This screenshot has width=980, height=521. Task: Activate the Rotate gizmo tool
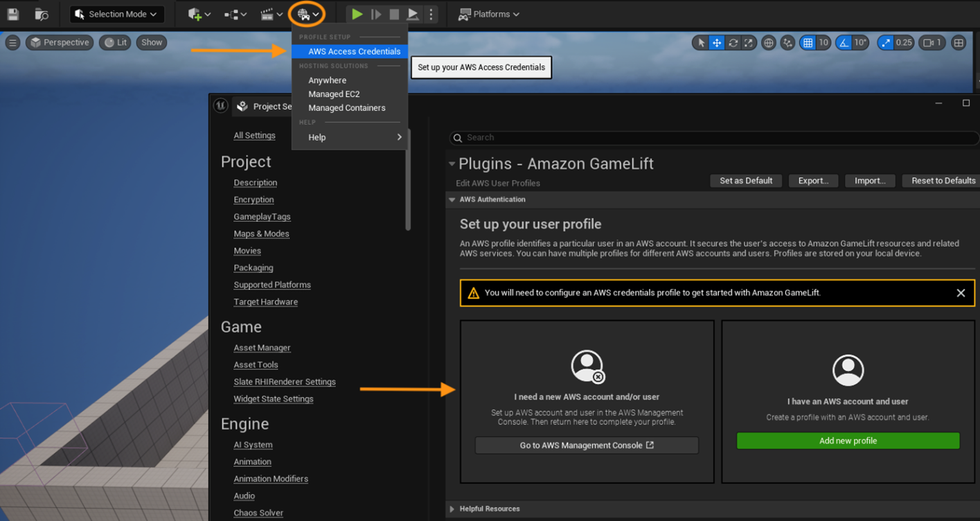[733, 43]
